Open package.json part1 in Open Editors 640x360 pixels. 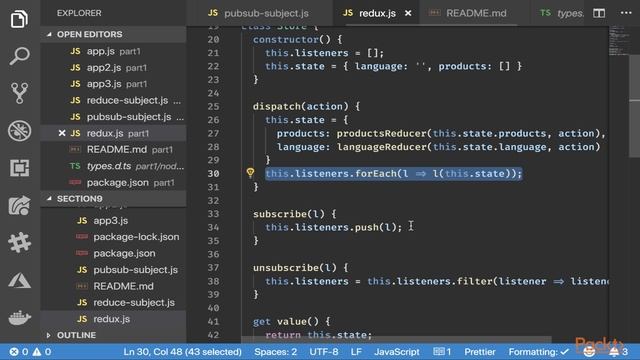[x=113, y=182]
